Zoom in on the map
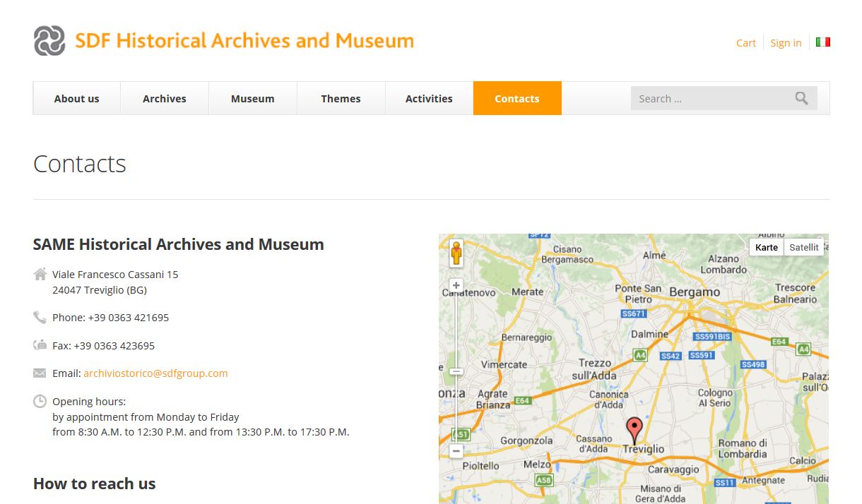 point(456,286)
